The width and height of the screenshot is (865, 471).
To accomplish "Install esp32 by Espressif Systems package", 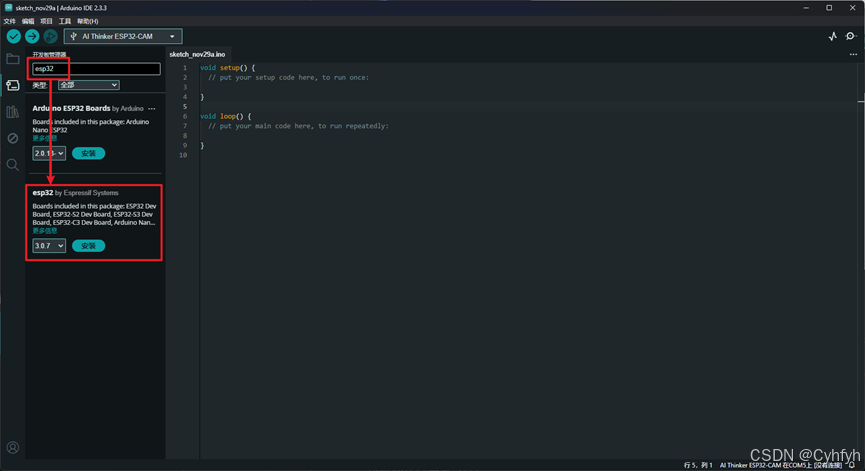I will click(88, 246).
